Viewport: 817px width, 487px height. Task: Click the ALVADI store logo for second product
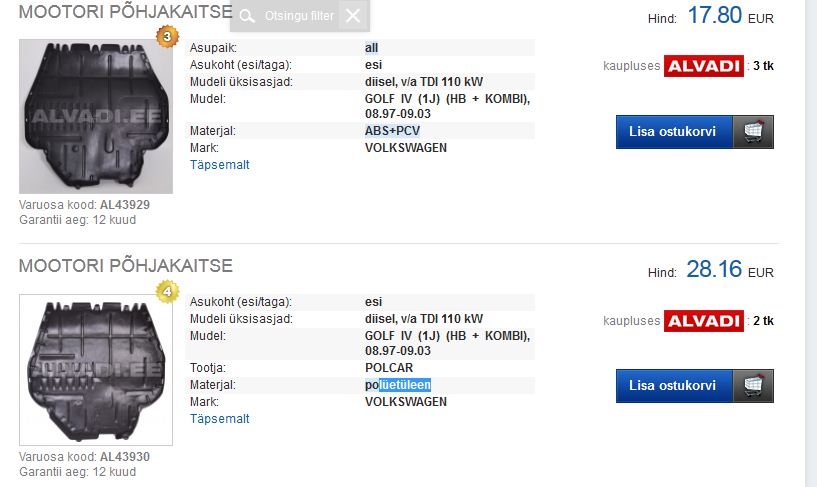click(704, 321)
